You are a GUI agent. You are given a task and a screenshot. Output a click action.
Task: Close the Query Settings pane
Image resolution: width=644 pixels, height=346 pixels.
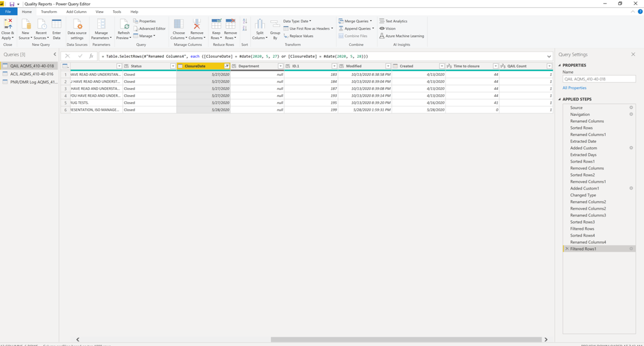[633, 54]
